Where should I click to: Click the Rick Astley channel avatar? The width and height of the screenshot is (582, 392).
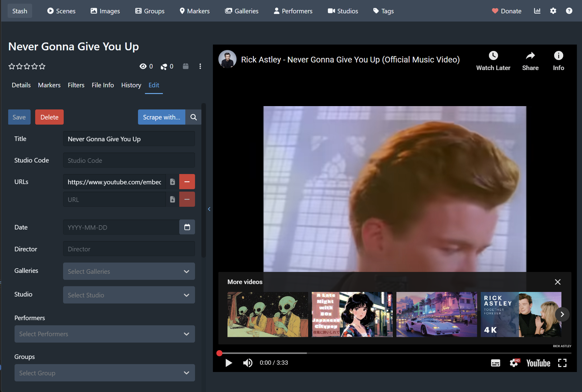(x=227, y=59)
